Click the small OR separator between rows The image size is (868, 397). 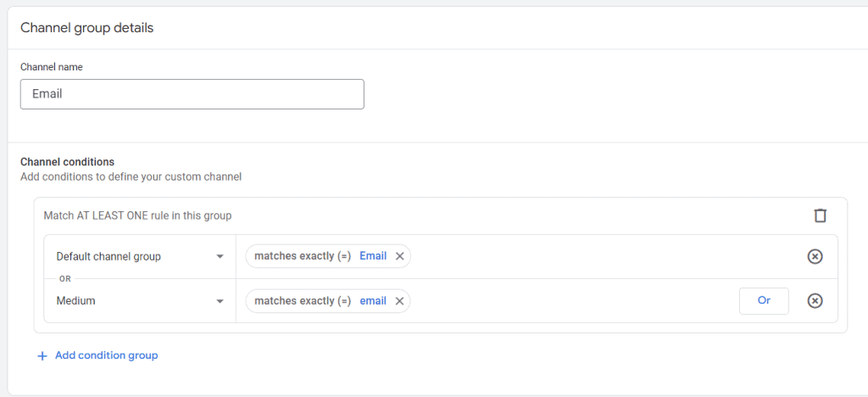pos(64,278)
